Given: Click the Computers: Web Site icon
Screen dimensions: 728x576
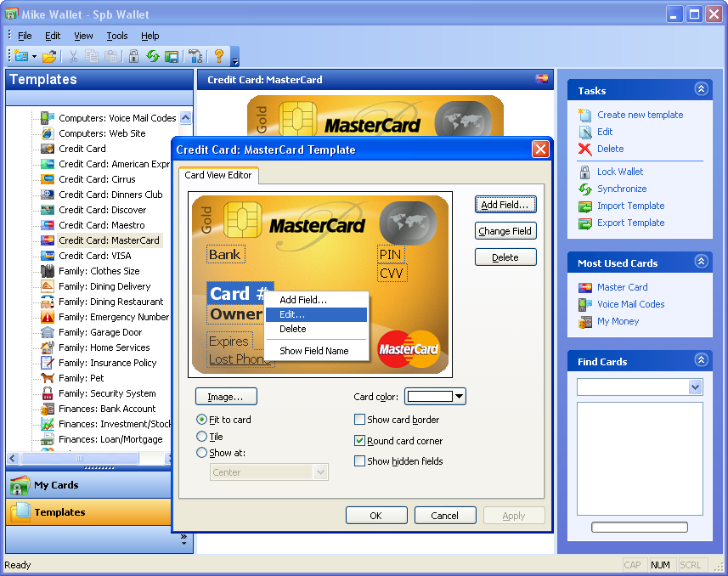Looking at the screenshot, I should 48,133.
